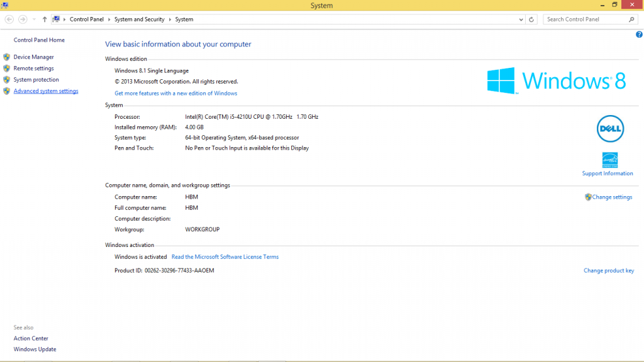Navigate to System and Security breadcrumb
Viewport: 644px width, 362px height.
pyautogui.click(x=139, y=19)
